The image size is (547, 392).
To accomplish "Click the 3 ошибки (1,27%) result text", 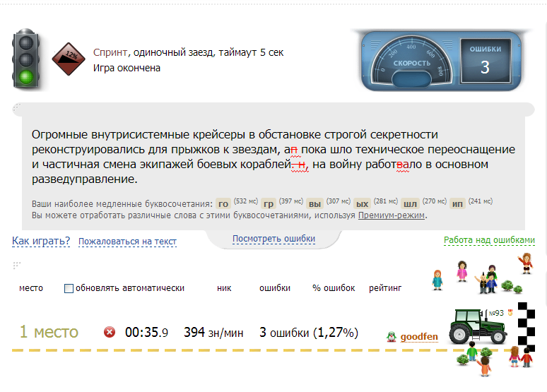I will pyautogui.click(x=309, y=333).
